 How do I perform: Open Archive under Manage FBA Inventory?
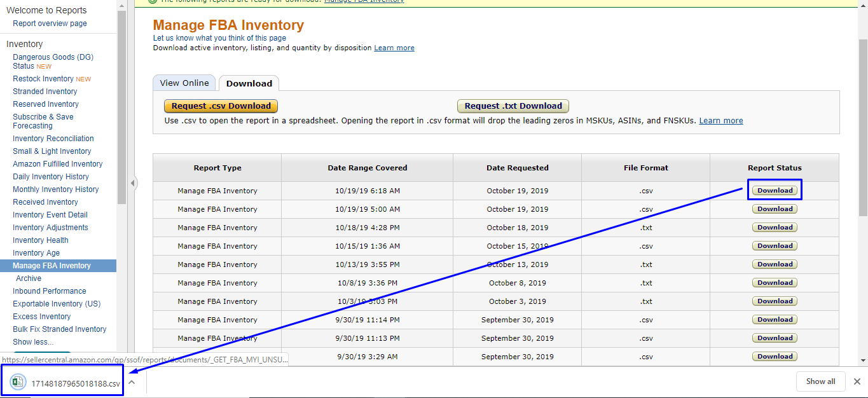(x=29, y=278)
